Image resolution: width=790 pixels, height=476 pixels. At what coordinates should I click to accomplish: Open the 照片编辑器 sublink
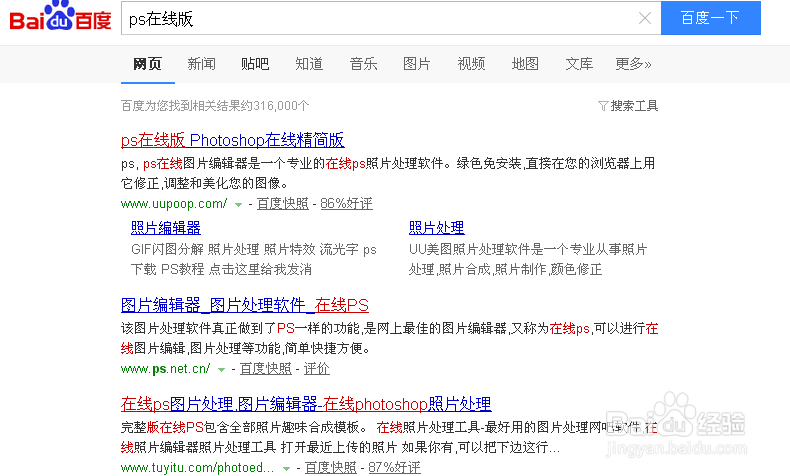[x=166, y=228]
